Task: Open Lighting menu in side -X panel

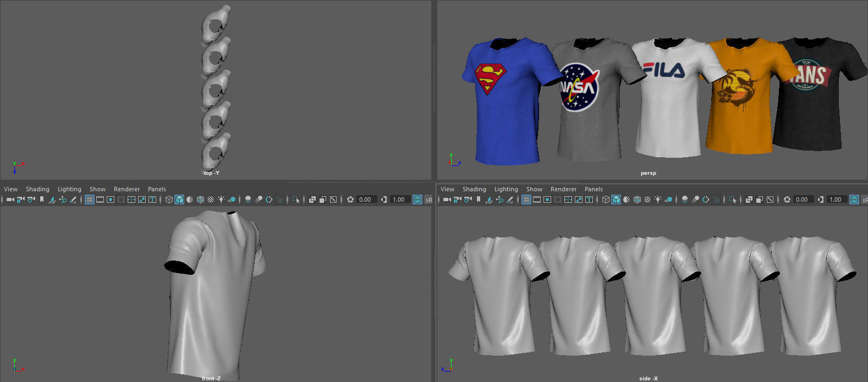Action: coord(506,189)
